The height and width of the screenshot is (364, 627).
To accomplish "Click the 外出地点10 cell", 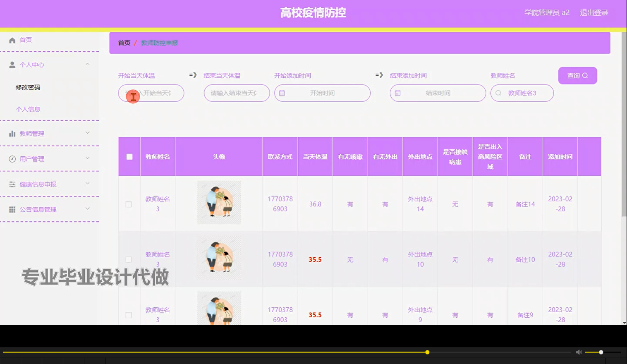I will click(x=420, y=259).
